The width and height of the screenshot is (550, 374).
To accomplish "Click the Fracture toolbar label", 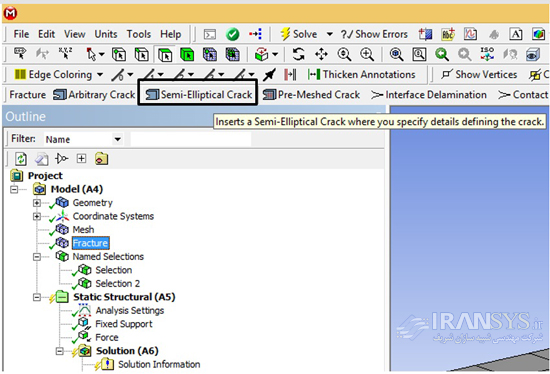I will pyautogui.click(x=27, y=95).
